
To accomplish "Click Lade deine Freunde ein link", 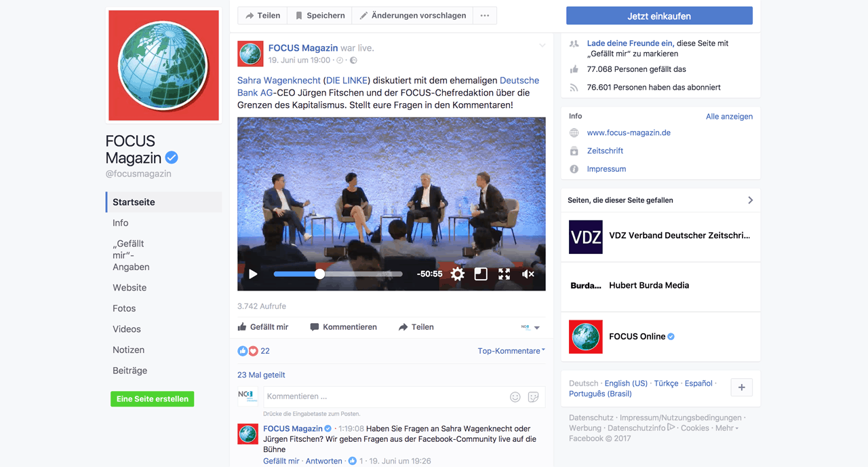I will click(629, 43).
